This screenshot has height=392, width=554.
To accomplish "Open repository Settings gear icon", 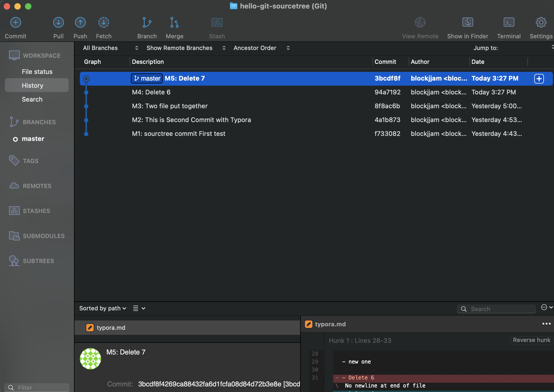I will pyautogui.click(x=541, y=23).
